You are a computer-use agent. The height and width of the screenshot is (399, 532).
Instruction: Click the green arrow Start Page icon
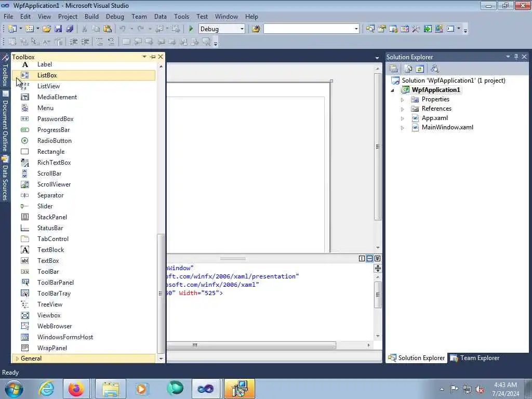[x=428, y=29]
